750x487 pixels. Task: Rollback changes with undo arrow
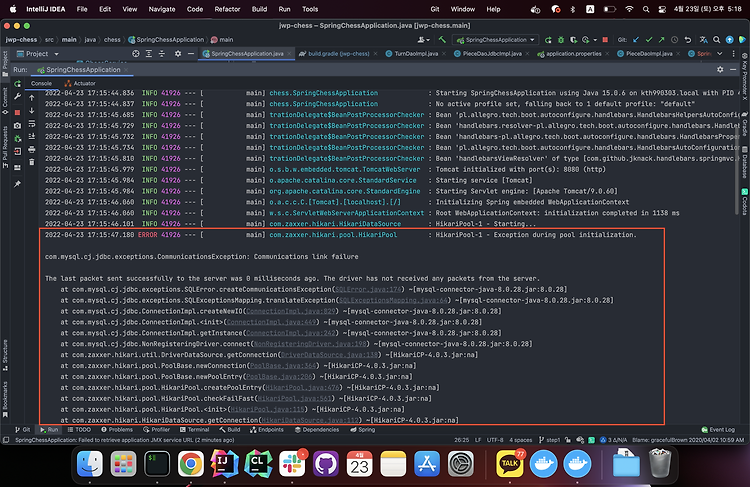(688, 40)
